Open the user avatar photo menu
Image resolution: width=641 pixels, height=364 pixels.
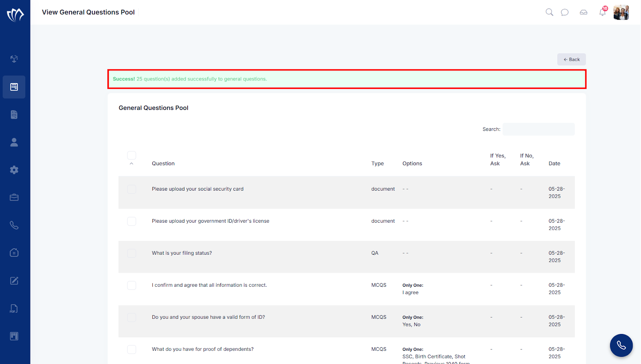point(621,12)
